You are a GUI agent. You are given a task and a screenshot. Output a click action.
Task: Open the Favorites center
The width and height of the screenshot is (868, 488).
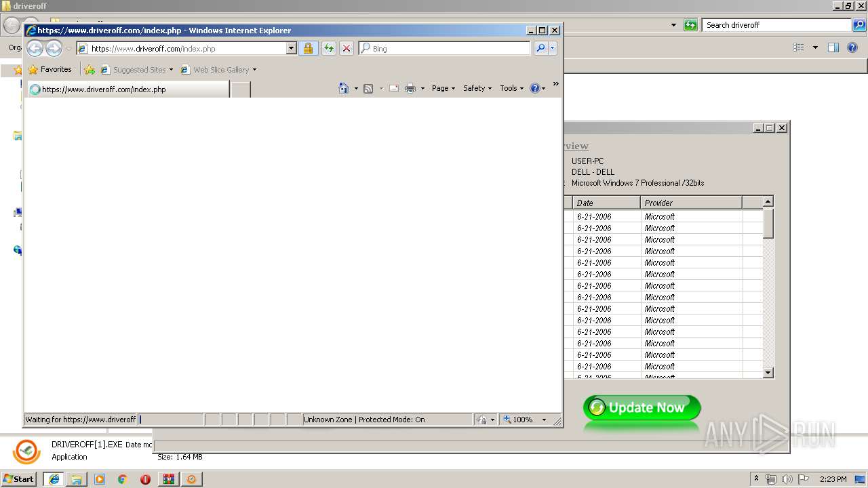(x=50, y=69)
